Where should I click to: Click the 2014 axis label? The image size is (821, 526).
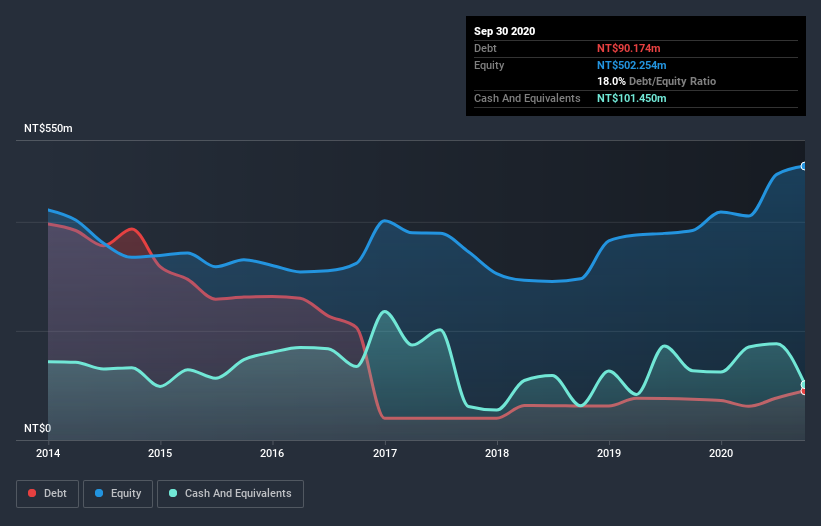48,453
